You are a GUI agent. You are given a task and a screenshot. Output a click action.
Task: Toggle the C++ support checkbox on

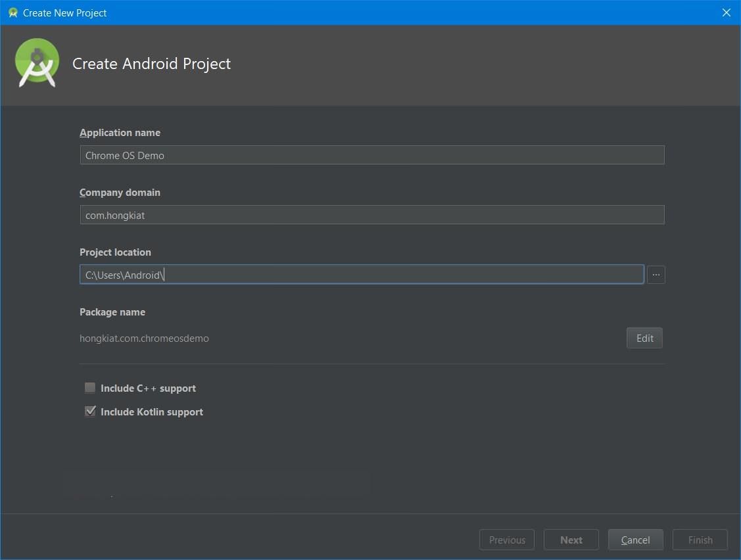tap(90, 388)
